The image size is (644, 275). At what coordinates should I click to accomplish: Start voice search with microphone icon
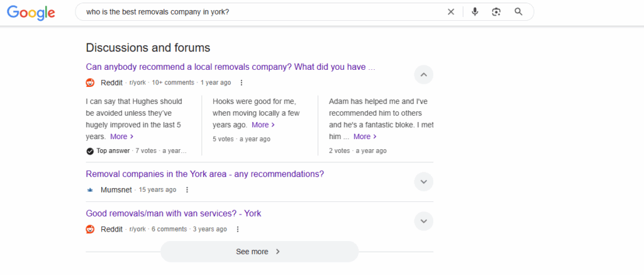click(475, 12)
